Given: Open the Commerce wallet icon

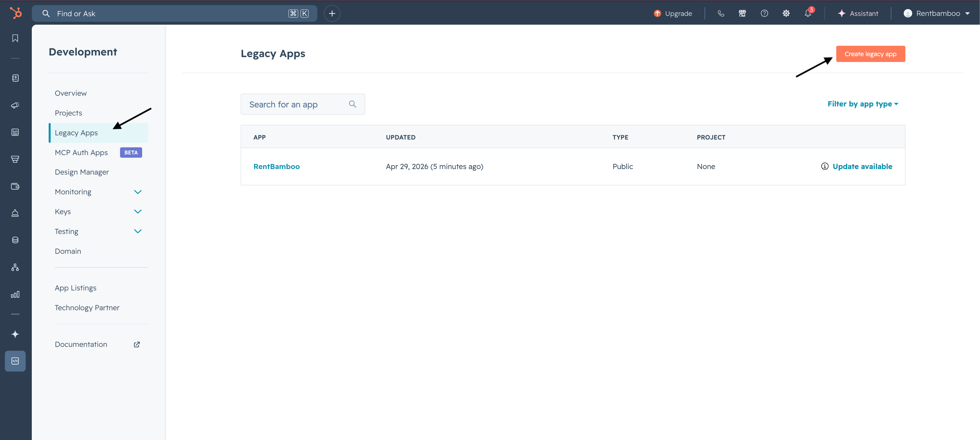Looking at the screenshot, I should [x=15, y=186].
